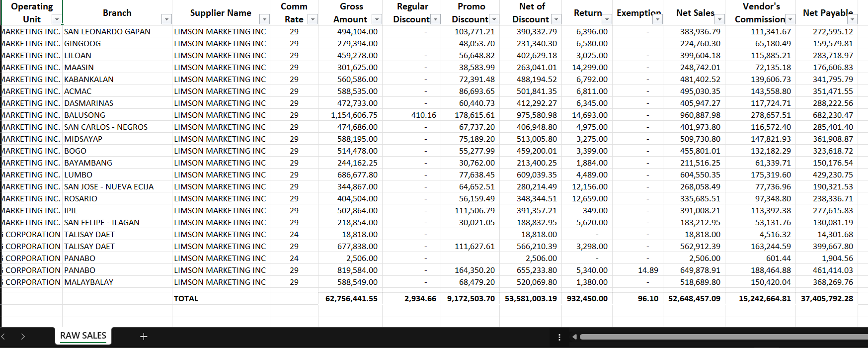The height and width of the screenshot is (348, 868).
Task: Open the Net Payable filter dropdown
Action: (853, 19)
